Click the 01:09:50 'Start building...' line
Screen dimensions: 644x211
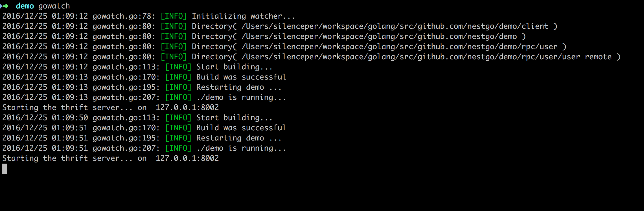point(137,118)
